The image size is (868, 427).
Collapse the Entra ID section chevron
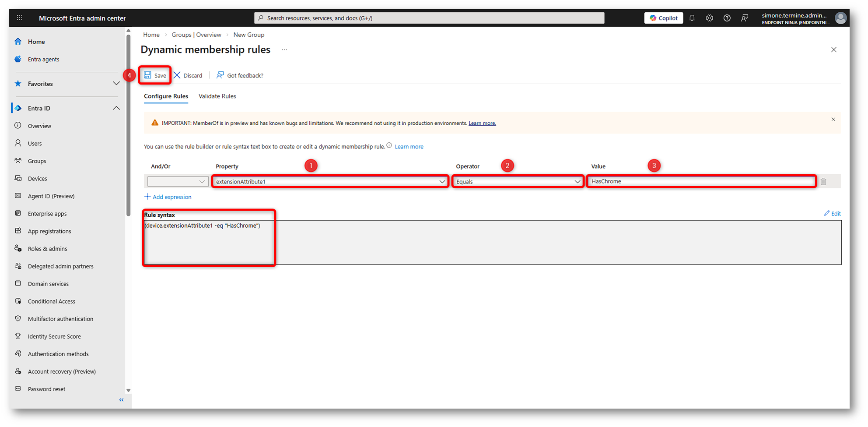[x=116, y=108]
